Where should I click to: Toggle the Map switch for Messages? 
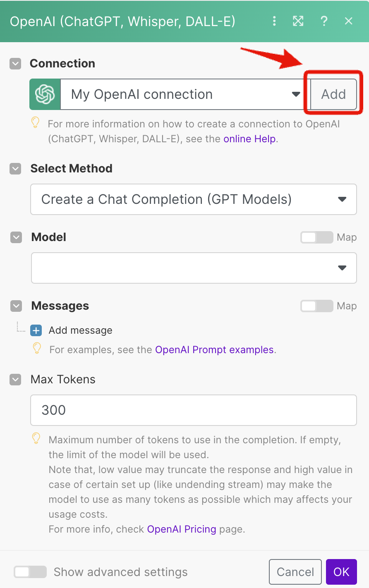[316, 306]
